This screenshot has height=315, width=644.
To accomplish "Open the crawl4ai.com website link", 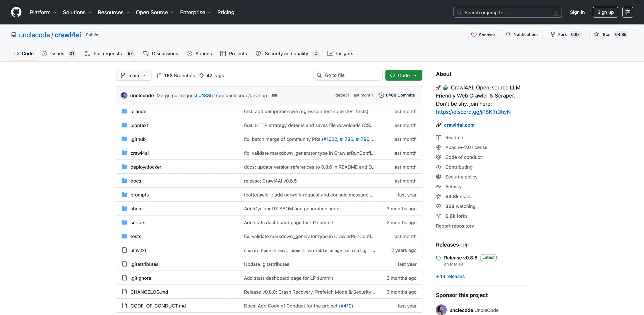I will pyautogui.click(x=459, y=125).
